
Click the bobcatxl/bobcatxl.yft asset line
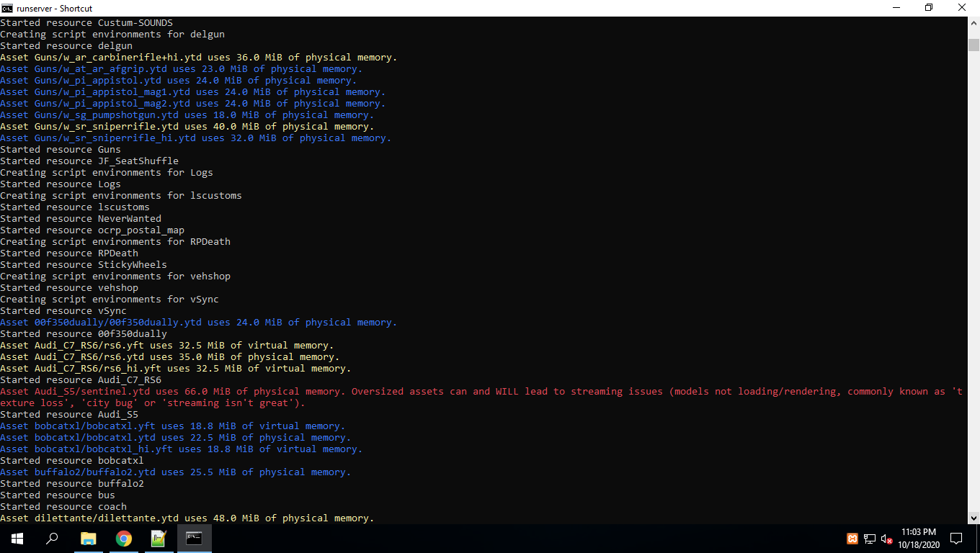173,426
